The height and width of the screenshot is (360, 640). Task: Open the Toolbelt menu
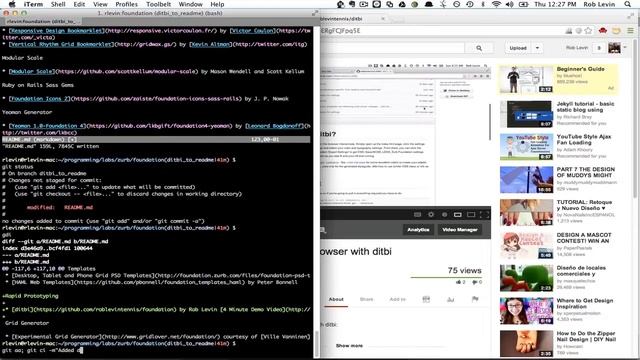[x=158, y=4]
